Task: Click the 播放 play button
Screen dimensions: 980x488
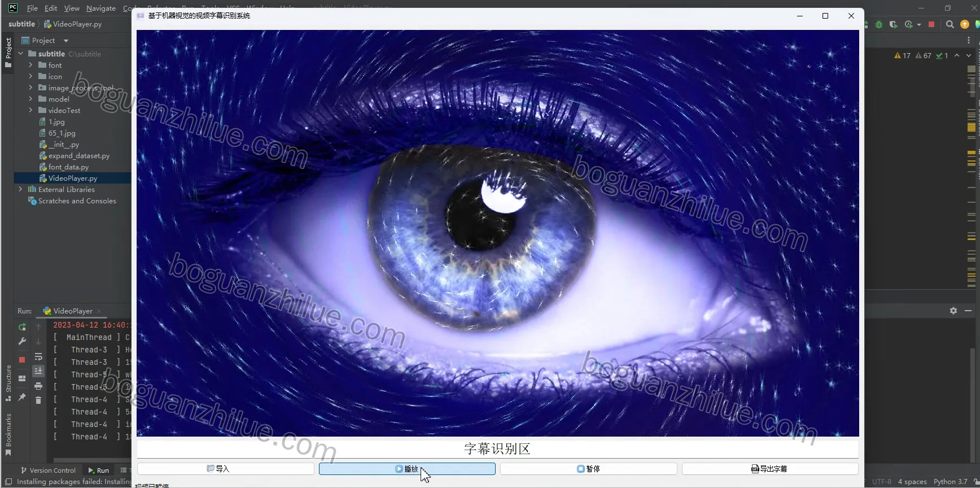Action: tap(407, 469)
